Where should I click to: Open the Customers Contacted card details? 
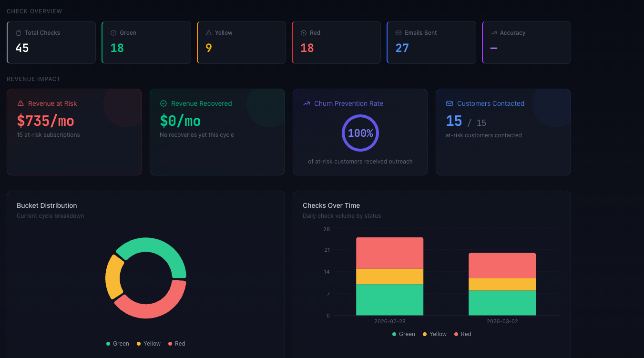pyautogui.click(x=503, y=132)
